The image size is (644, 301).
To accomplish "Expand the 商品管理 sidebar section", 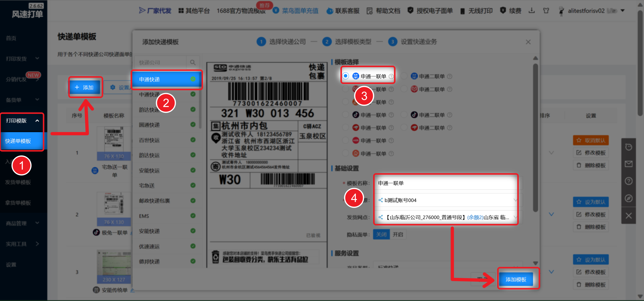I will pos(37,223).
